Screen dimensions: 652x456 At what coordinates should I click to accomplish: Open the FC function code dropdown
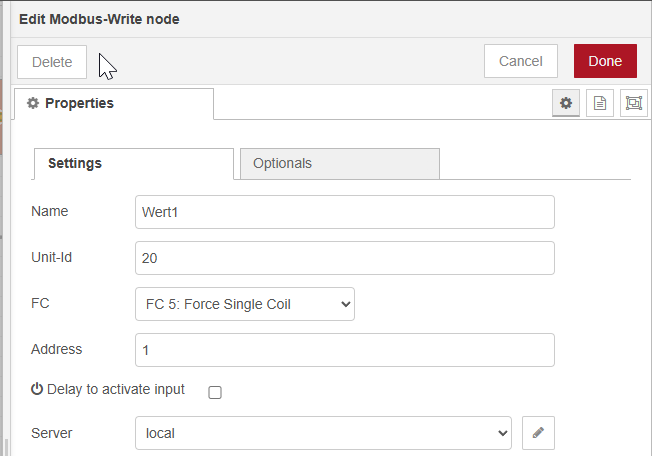245,304
